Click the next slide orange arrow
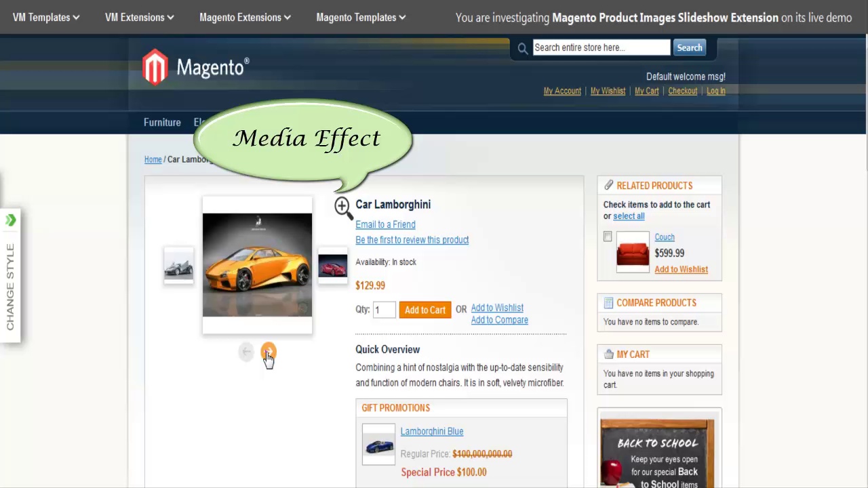Viewport: 868px width, 488px height. click(x=269, y=351)
